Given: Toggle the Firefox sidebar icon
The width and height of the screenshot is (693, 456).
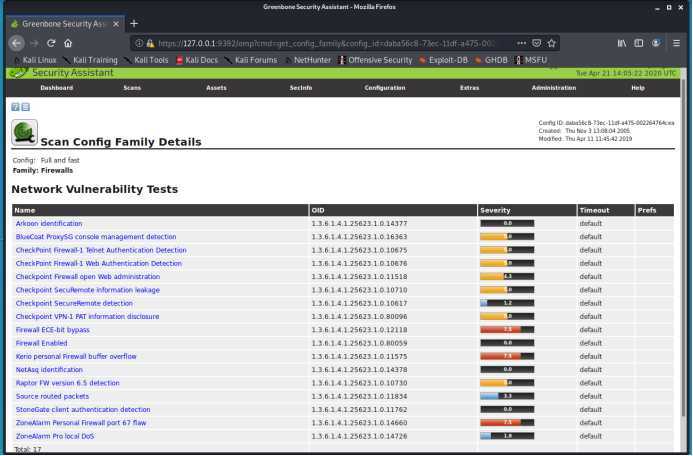Looking at the screenshot, I should tap(639, 43).
